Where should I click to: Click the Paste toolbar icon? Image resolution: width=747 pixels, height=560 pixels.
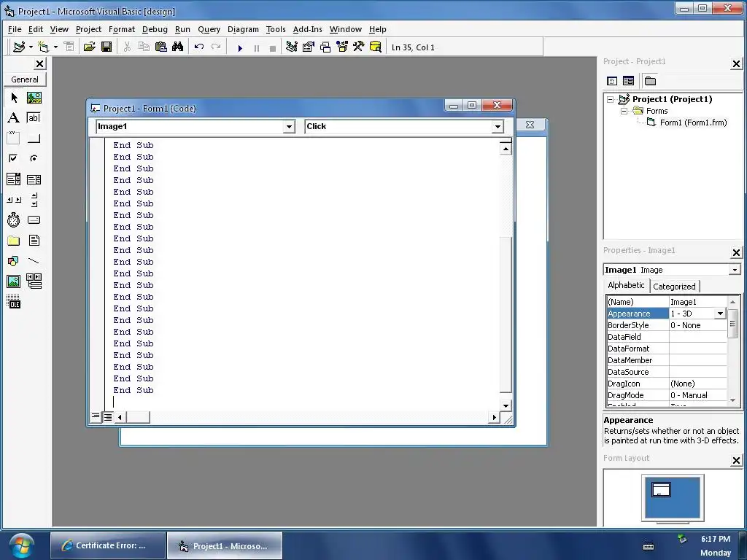coord(161,47)
